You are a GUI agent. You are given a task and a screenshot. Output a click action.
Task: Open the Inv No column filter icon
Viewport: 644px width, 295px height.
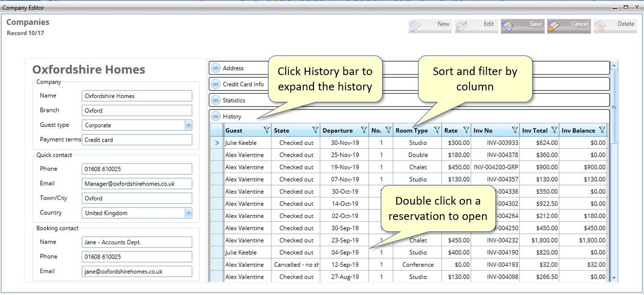tap(515, 130)
